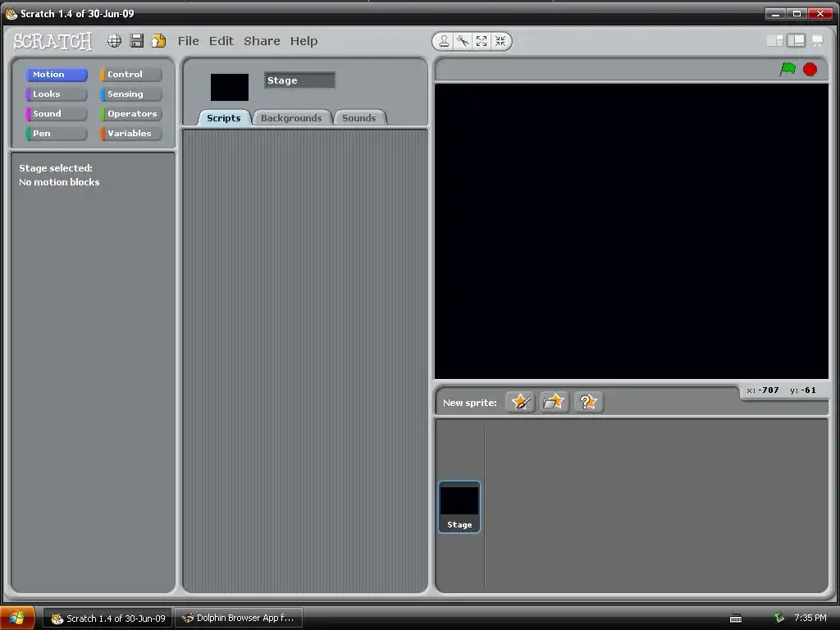Click the keyboard tray icon
The image size is (840, 630).
[x=736, y=619]
